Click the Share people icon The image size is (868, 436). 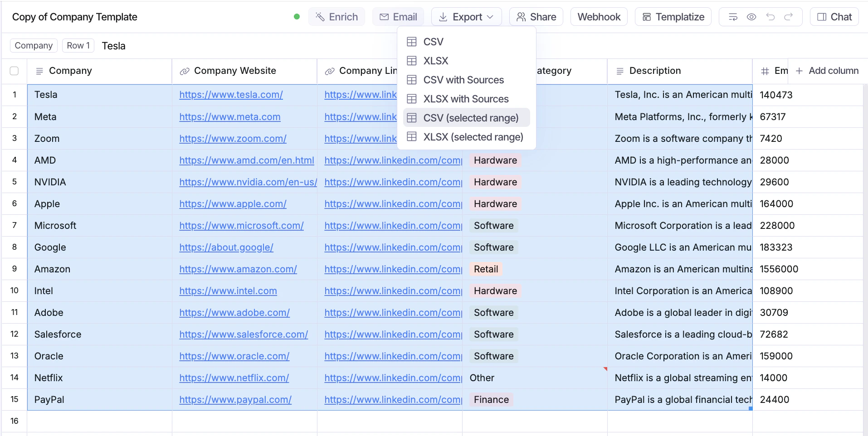pos(521,17)
